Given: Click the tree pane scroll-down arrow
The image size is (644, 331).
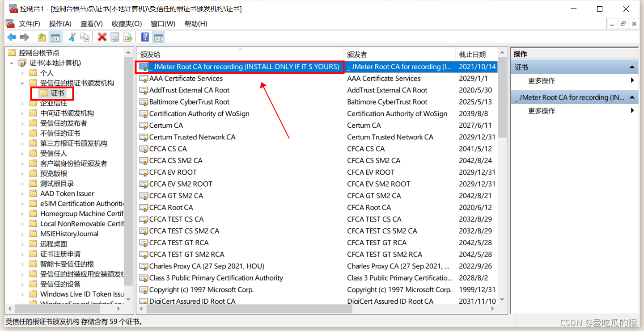Looking at the screenshot, I should pyautogui.click(x=128, y=299).
